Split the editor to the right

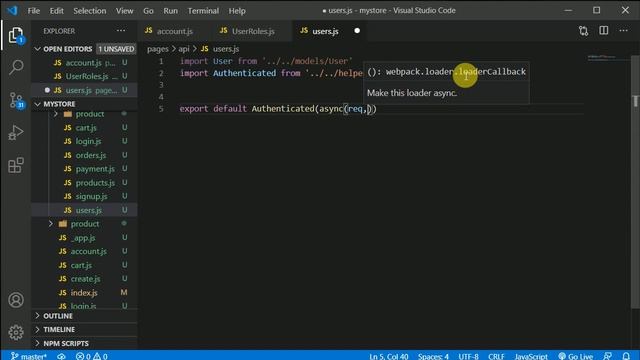604,31
